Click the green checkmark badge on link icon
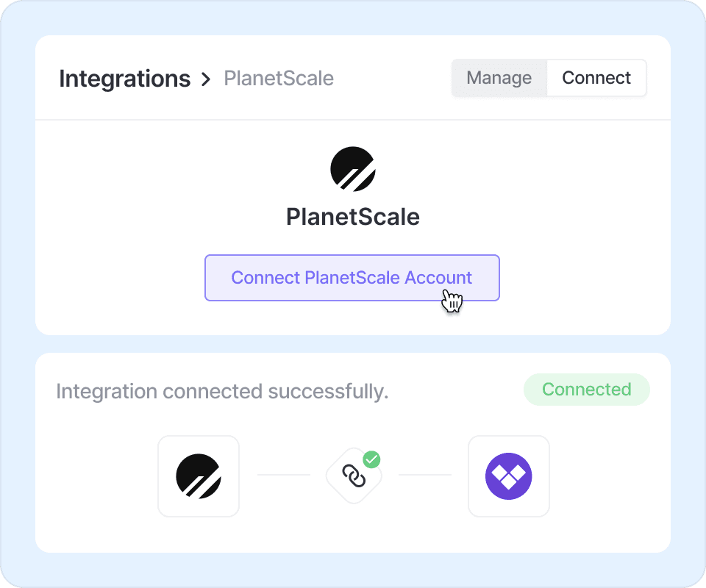The height and width of the screenshot is (588, 706). click(x=372, y=460)
